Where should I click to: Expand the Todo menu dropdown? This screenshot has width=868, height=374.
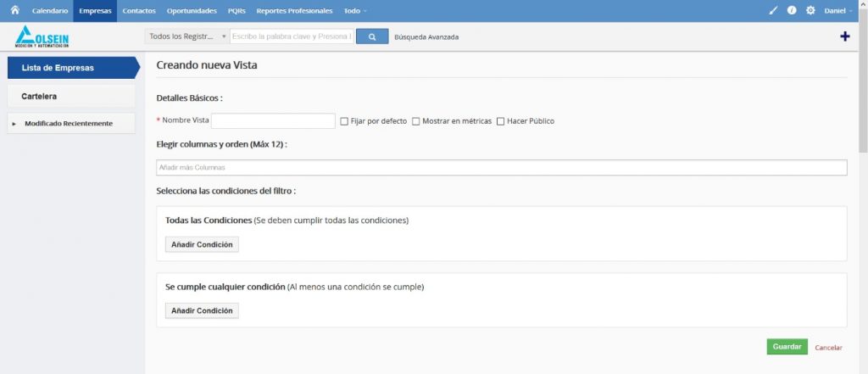pyautogui.click(x=355, y=11)
